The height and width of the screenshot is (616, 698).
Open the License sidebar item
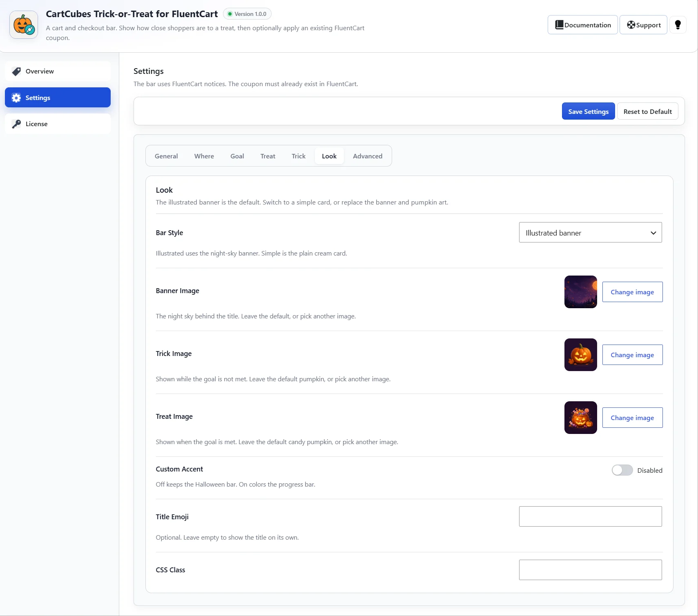(x=58, y=124)
